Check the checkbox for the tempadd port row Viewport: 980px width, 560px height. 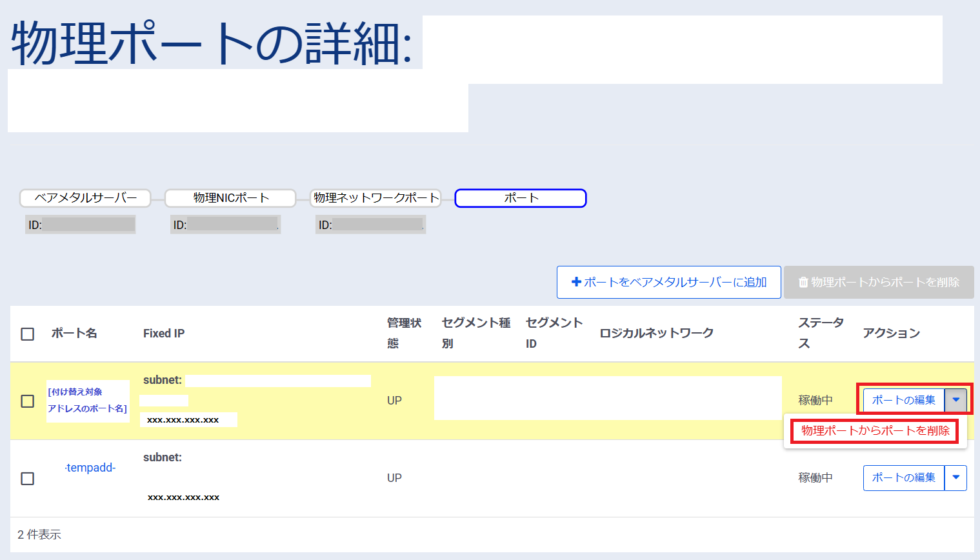click(26, 477)
